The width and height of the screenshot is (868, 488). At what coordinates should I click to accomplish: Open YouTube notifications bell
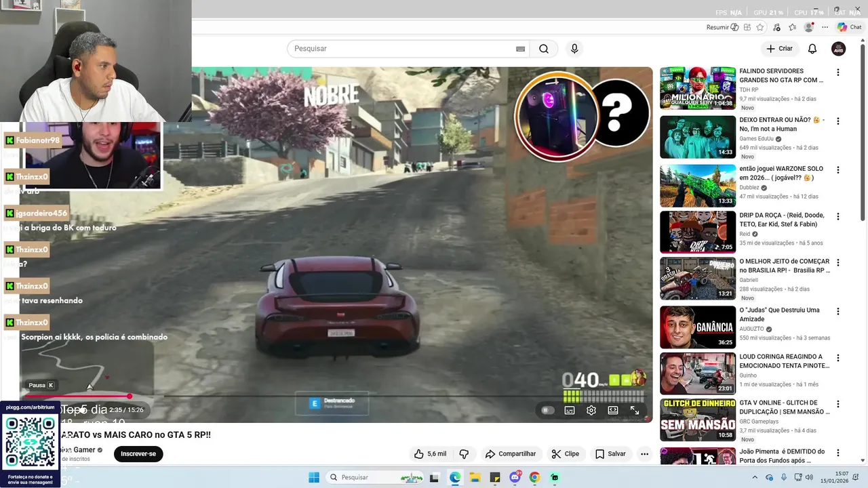(812, 49)
